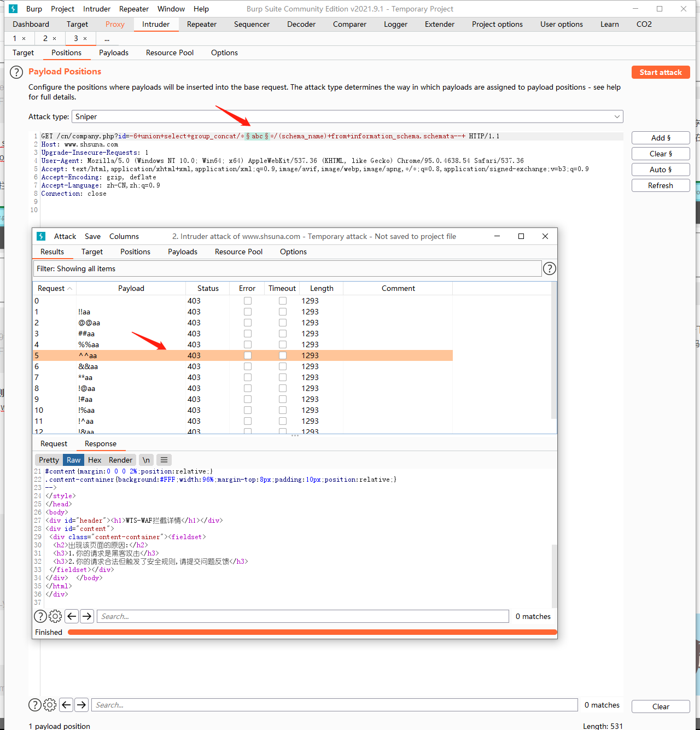
Task: Go to previous match in response search
Action: pos(72,616)
